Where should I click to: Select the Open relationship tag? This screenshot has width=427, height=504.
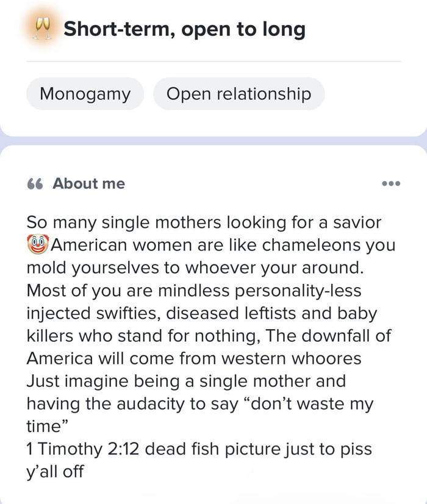239,94
